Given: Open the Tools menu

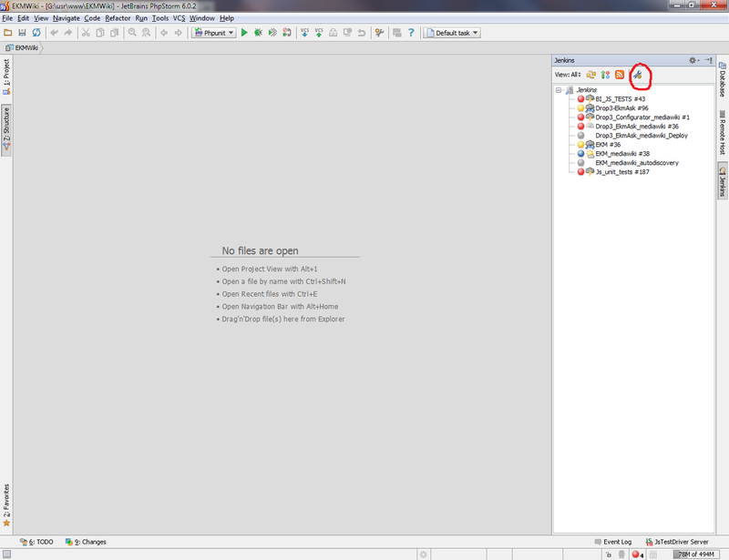Looking at the screenshot, I should pyautogui.click(x=160, y=18).
